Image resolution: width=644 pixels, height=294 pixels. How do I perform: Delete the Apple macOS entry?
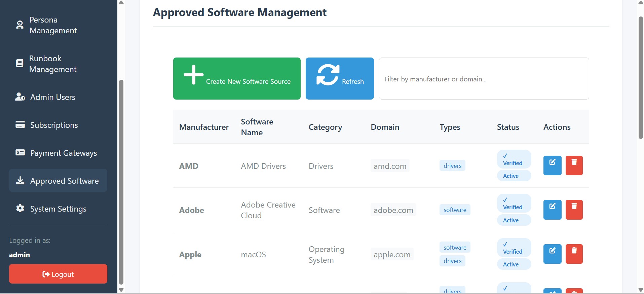tap(574, 254)
